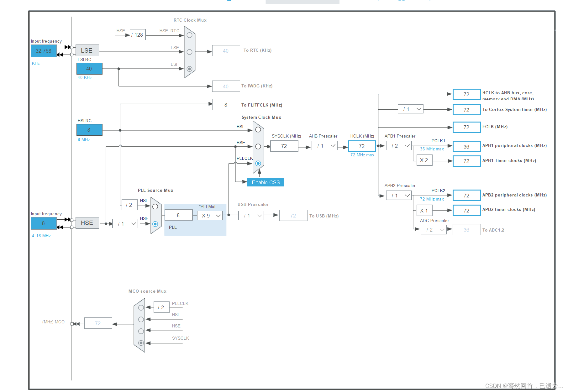Image resolution: width=568 pixels, height=392 pixels.
Task: Click the HSI /2 divider box
Action: tap(129, 205)
